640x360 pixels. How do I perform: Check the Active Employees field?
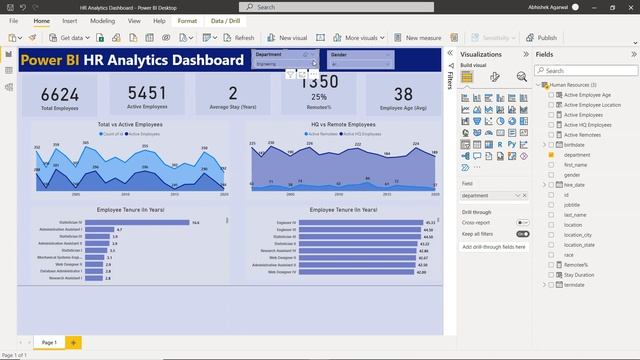(x=551, y=115)
